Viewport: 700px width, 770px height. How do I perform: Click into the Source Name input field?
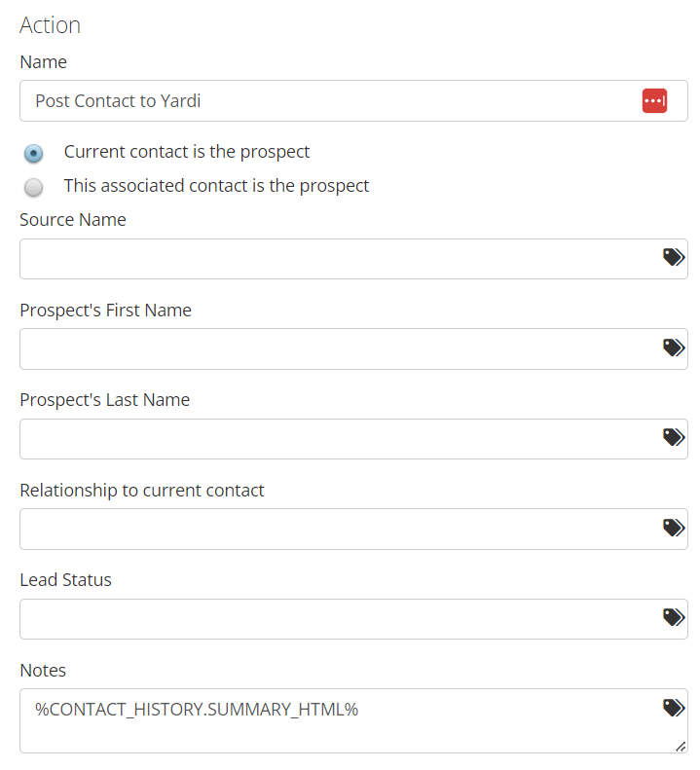353,259
